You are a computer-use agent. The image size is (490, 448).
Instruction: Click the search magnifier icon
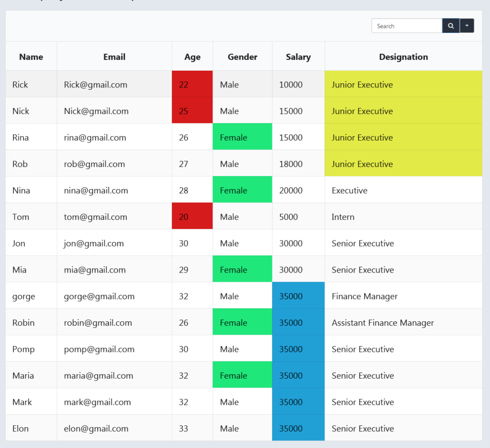pos(450,25)
